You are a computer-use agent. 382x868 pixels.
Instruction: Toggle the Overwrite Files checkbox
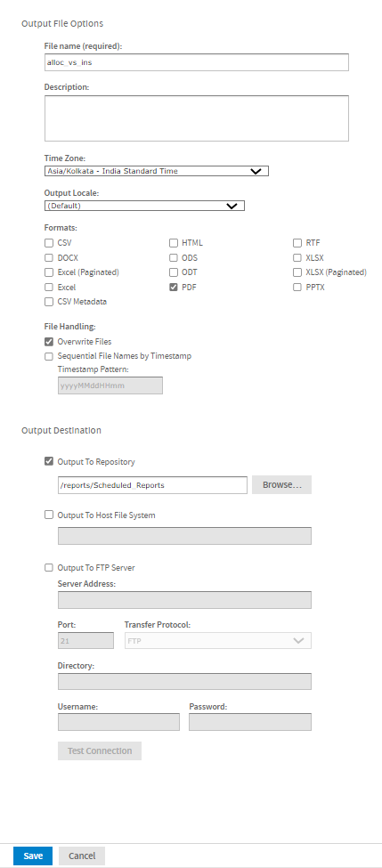tap(49, 342)
